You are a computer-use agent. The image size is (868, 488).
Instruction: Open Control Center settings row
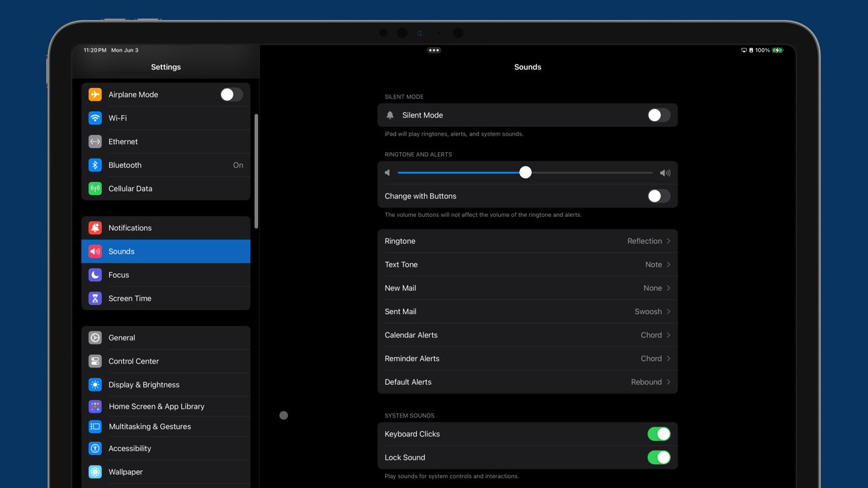point(166,361)
